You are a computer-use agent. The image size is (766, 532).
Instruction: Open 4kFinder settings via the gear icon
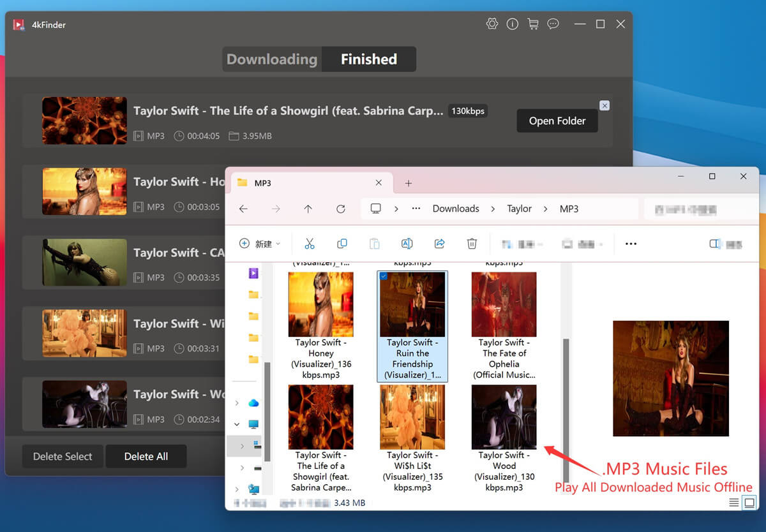pos(492,24)
